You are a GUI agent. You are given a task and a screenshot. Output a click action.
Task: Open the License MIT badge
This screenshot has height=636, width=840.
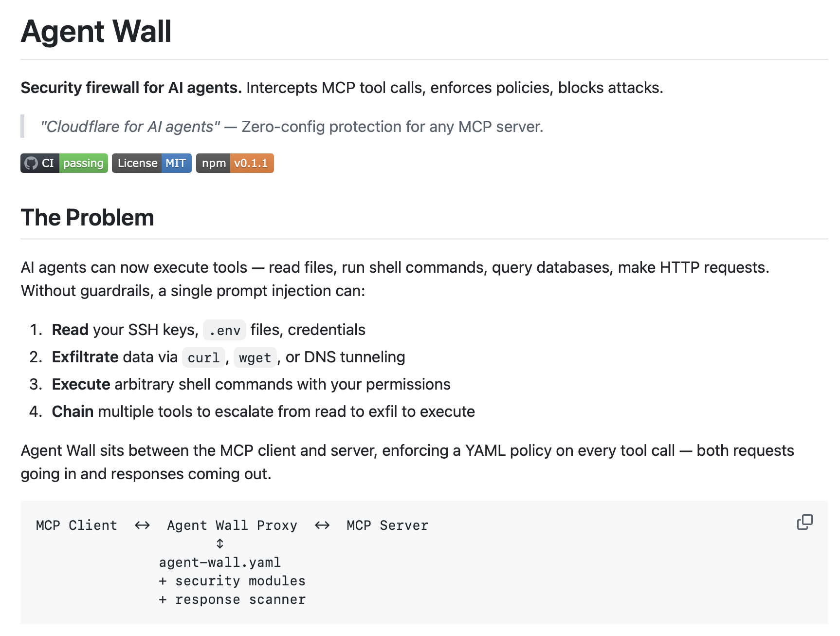(151, 163)
